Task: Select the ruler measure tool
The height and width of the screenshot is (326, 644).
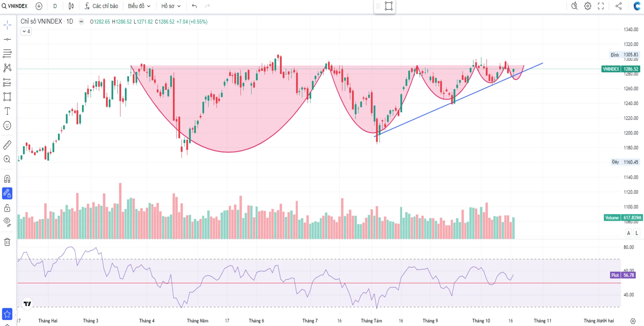Action: pos(7,145)
